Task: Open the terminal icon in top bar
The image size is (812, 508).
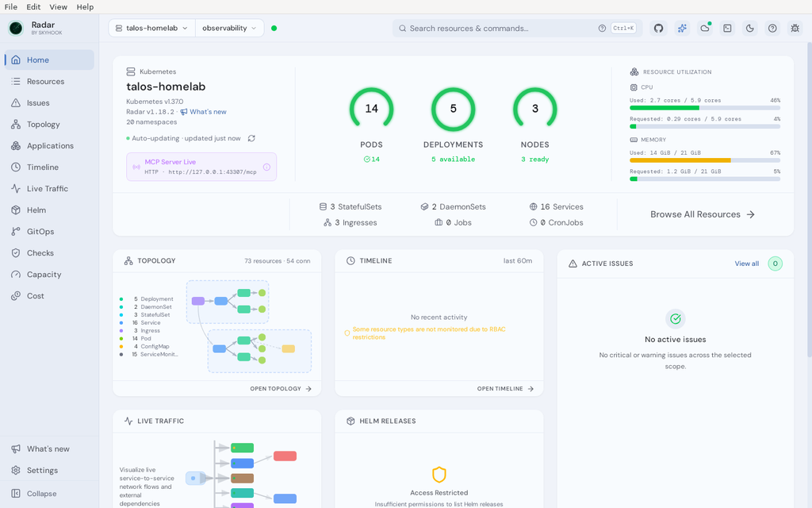Action: click(728, 28)
